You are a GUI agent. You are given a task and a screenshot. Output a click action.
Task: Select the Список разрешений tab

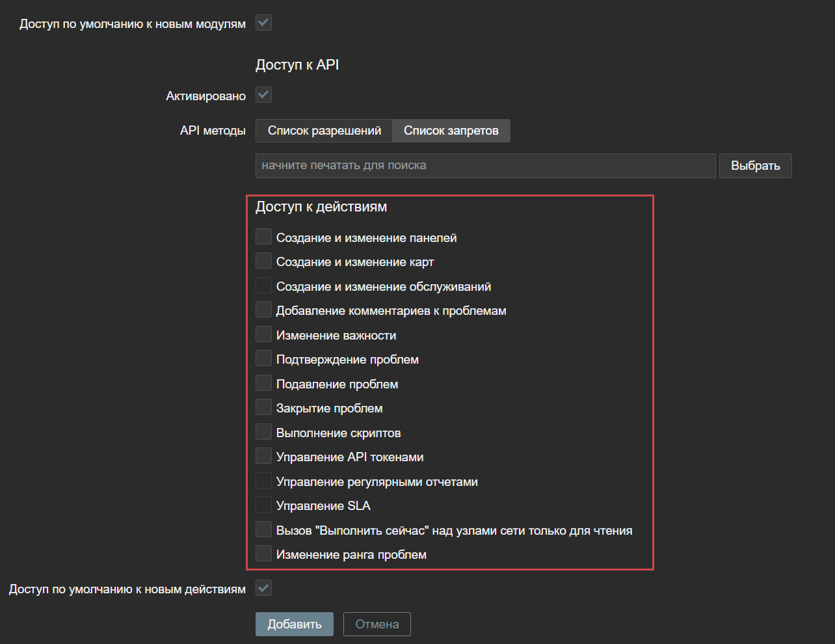[x=324, y=131]
